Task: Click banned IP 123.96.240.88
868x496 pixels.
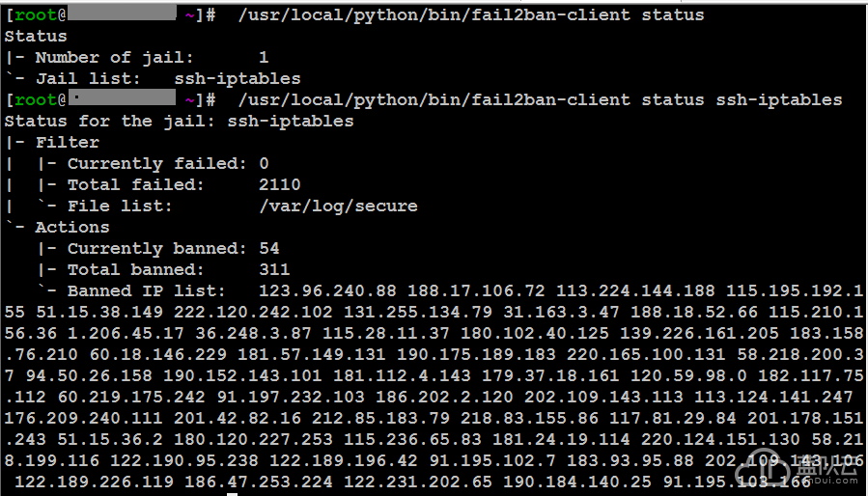Action: pos(327,290)
